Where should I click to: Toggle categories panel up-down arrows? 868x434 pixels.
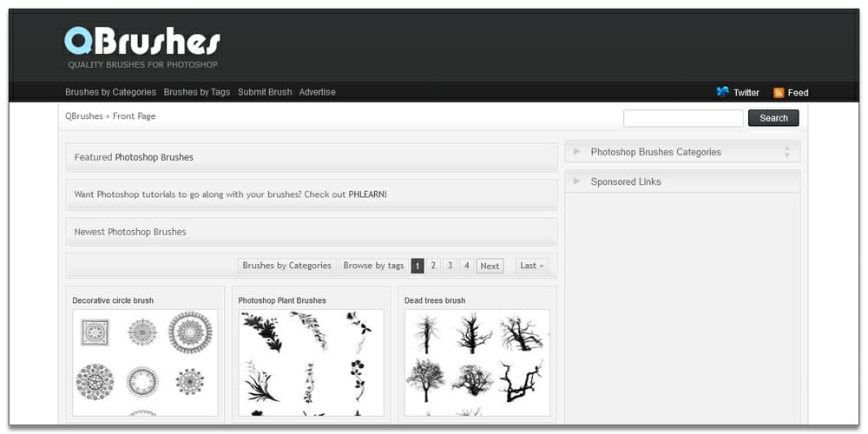click(x=786, y=152)
